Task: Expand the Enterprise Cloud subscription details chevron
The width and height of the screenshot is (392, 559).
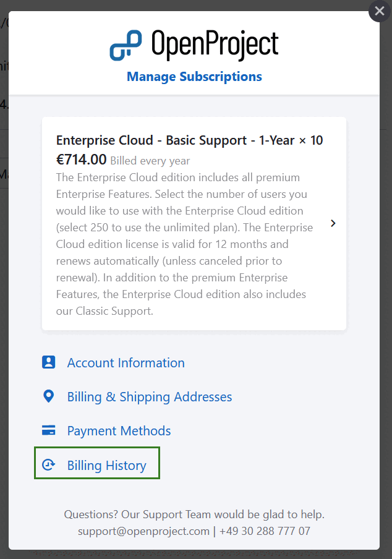Action: (x=333, y=223)
